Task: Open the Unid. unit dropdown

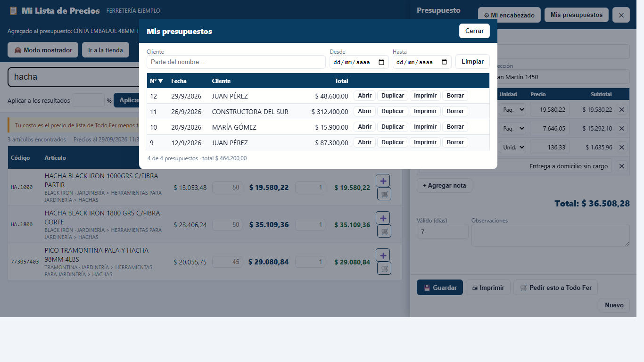Action: click(x=512, y=147)
